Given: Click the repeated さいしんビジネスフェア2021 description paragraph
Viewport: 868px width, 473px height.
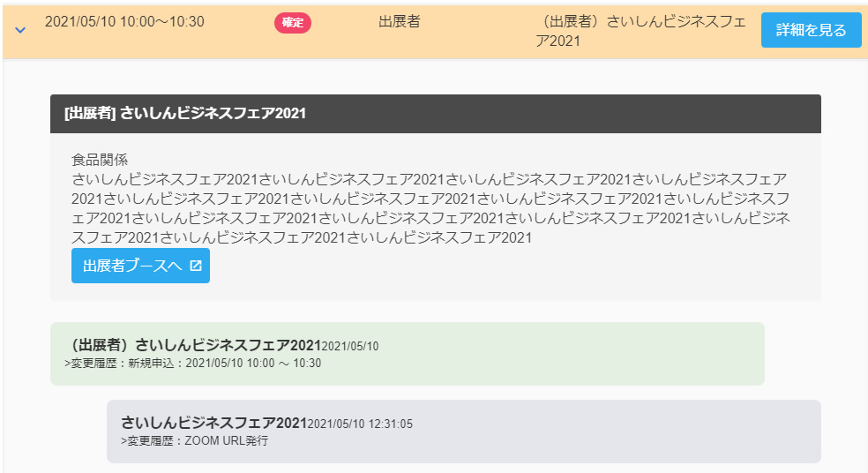Looking at the screenshot, I should 430,208.
